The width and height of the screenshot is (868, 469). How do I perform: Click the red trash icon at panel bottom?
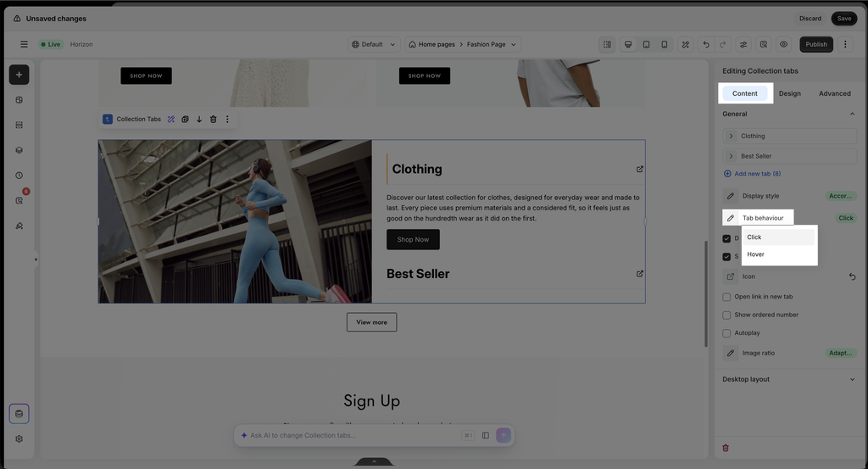(726, 448)
